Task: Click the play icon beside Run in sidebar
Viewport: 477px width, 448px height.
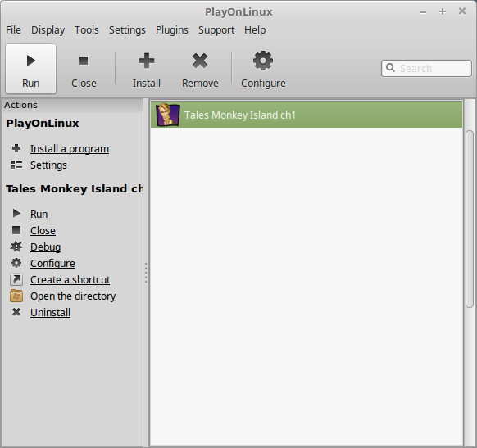Action: tap(16, 214)
